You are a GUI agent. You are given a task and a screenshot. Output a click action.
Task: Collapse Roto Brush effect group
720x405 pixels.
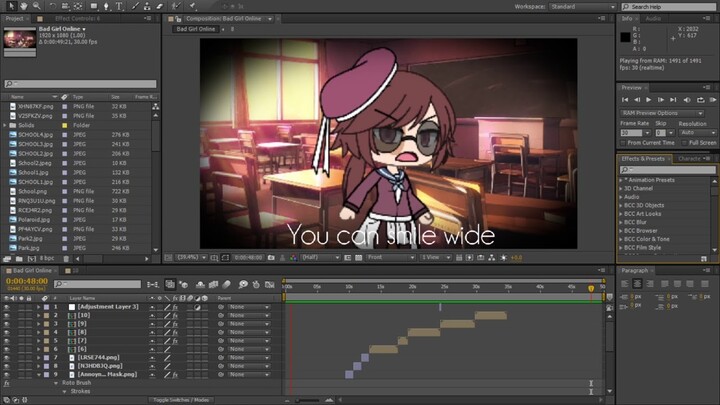click(56, 383)
